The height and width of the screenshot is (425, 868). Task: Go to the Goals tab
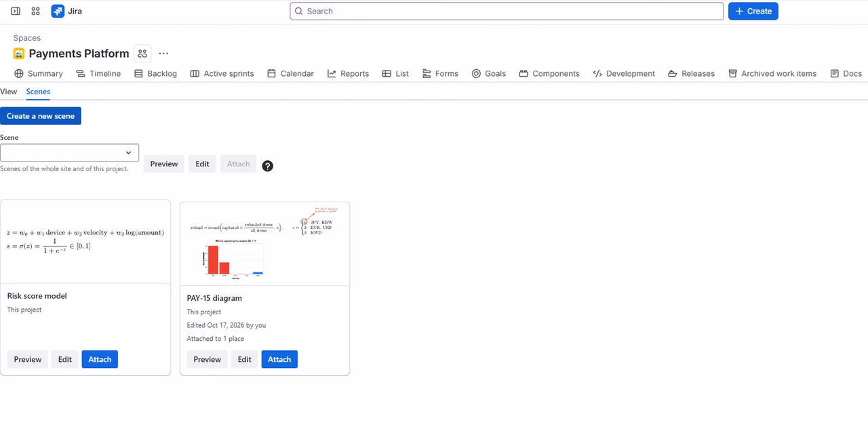click(x=489, y=73)
